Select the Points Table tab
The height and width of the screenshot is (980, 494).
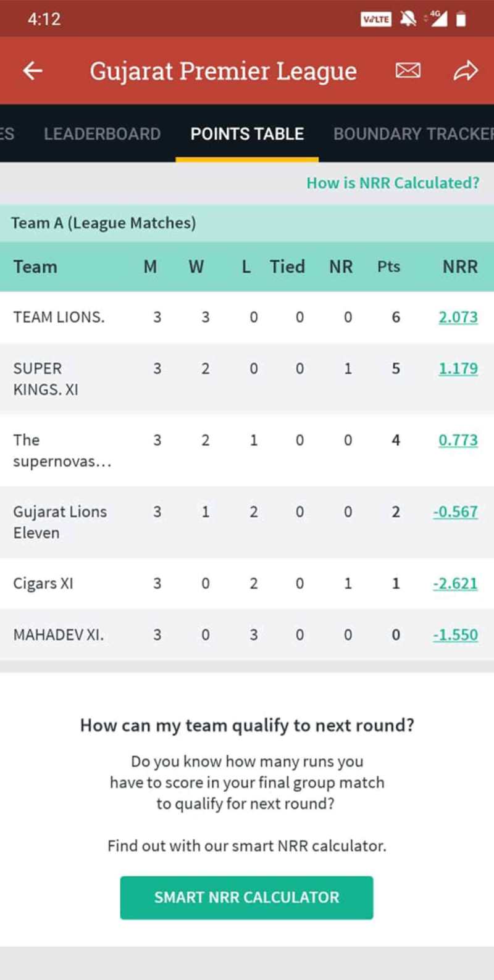[247, 134]
